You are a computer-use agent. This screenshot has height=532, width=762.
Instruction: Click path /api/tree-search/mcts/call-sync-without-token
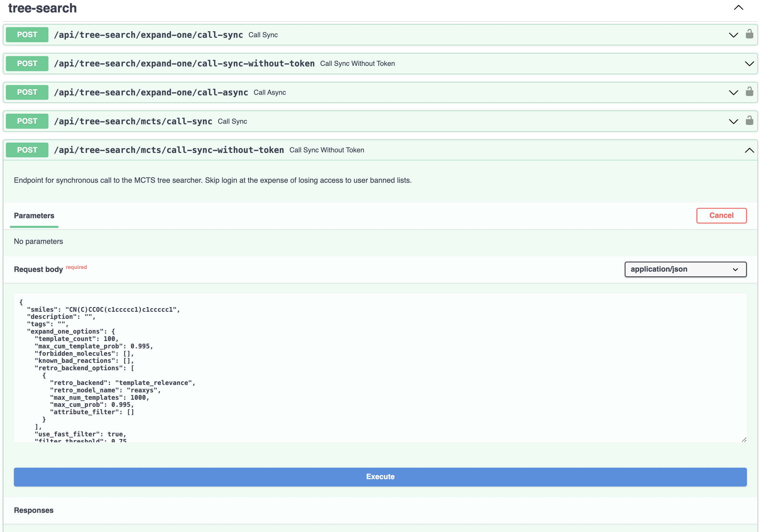pyautogui.click(x=169, y=150)
